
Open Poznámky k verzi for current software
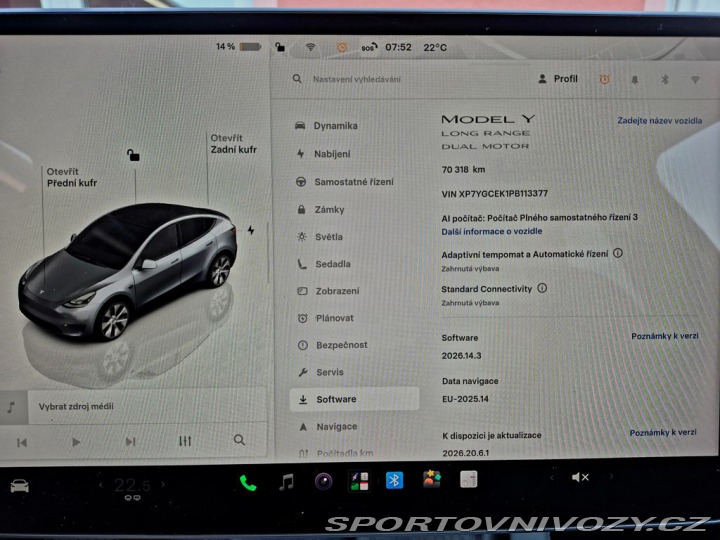pyautogui.click(x=664, y=336)
